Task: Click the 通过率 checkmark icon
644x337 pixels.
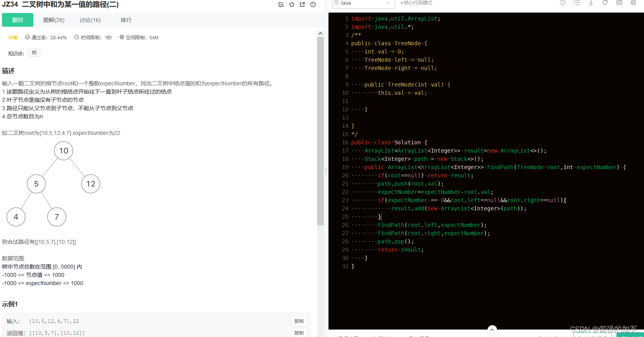Action: tap(28, 37)
